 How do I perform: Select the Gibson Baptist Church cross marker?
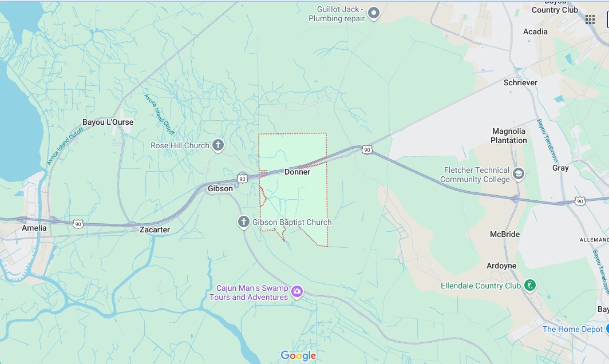(243, 222)
